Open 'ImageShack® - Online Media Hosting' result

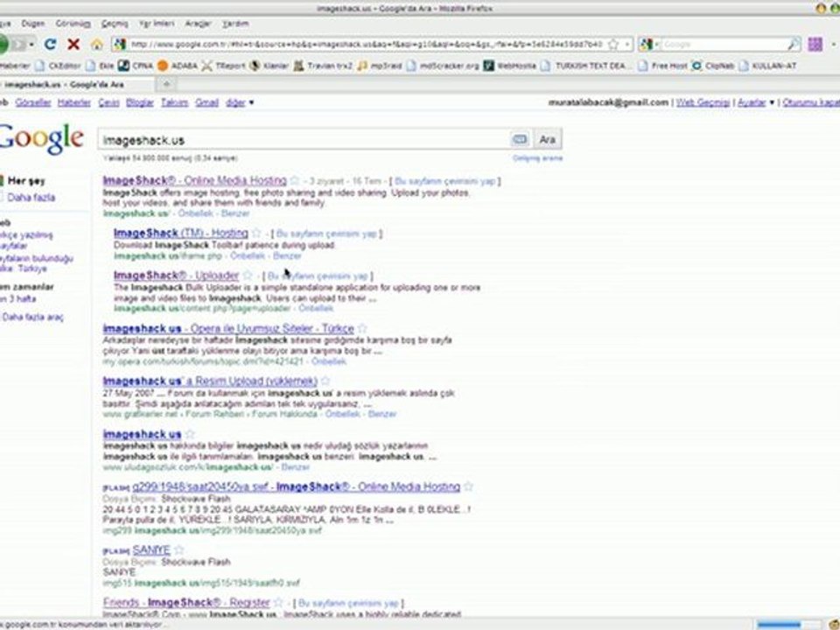coord(195,180)
